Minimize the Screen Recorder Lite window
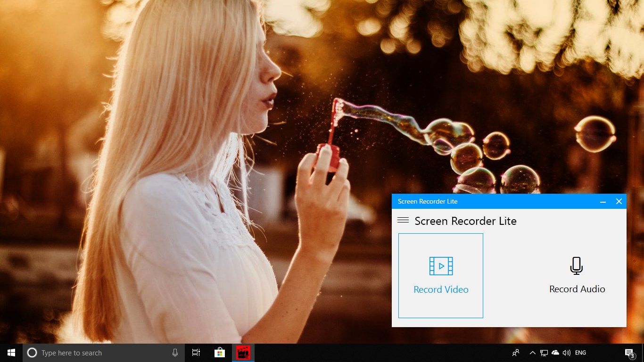This screenshot has width=644, height=362. pos(603,201)
